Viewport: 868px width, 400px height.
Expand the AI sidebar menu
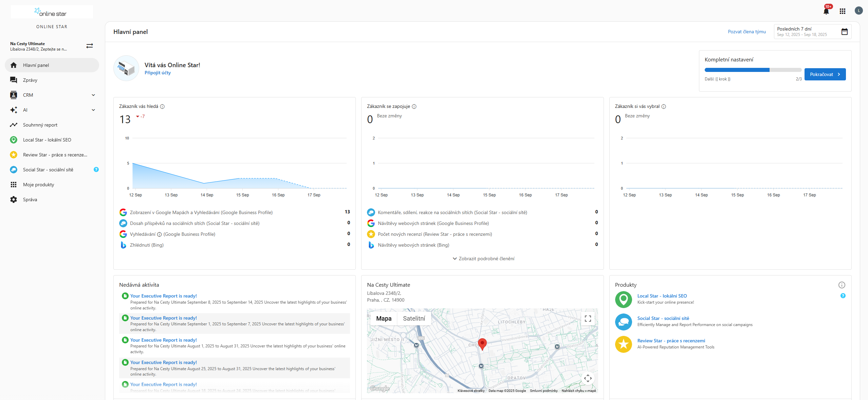93,110
